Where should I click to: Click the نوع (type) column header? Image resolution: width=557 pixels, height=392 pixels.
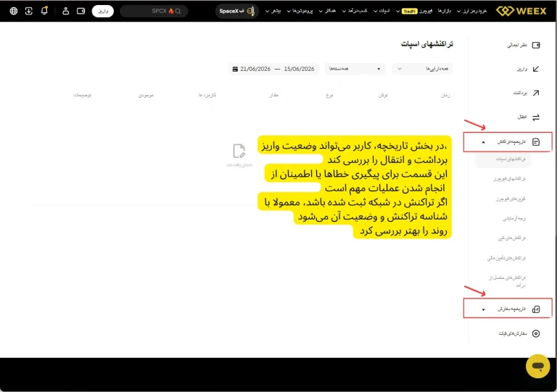tap(330, 95)
